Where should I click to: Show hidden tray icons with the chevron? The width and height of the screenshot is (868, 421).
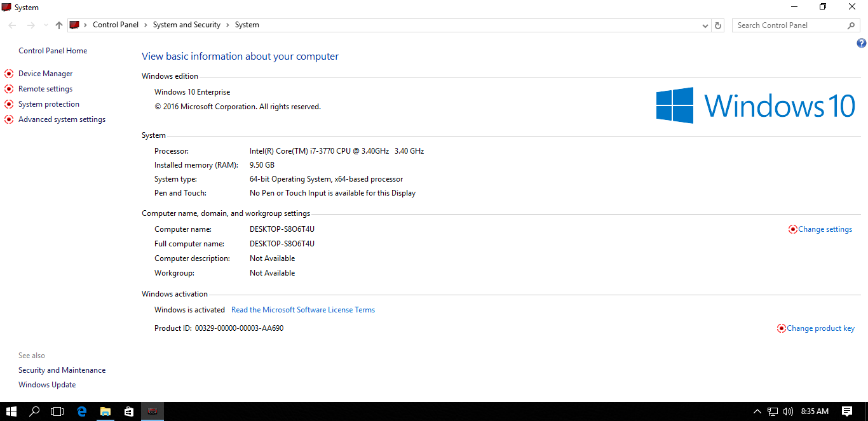pos(757,411)
